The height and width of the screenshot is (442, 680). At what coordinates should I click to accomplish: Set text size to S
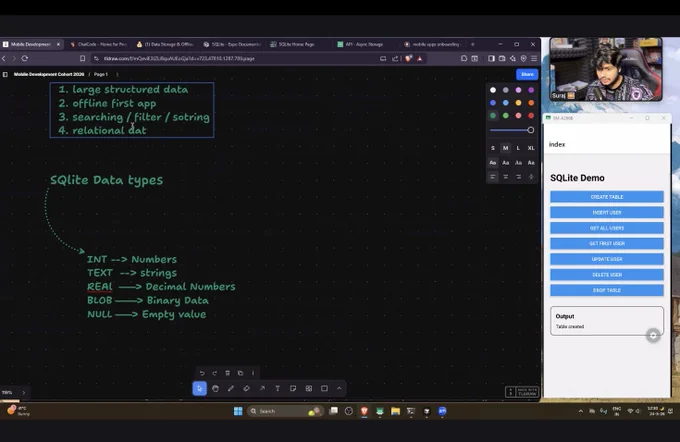click(493, 148)
